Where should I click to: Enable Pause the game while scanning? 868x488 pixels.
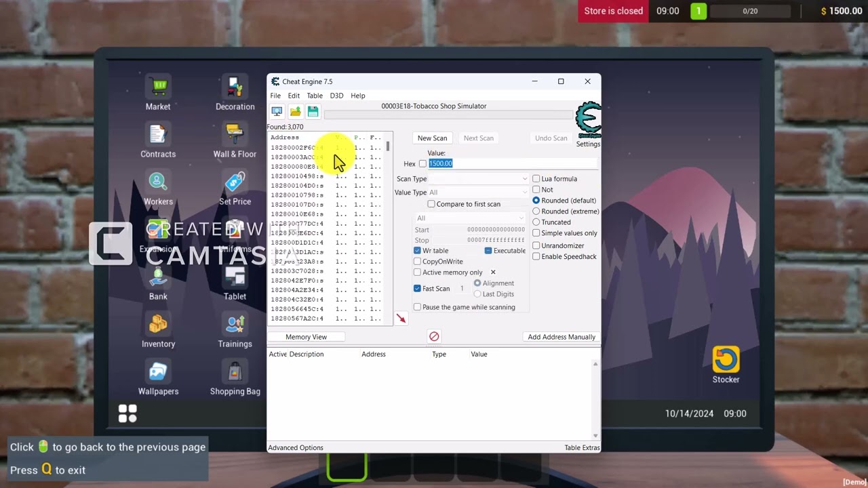pos(417,307)
